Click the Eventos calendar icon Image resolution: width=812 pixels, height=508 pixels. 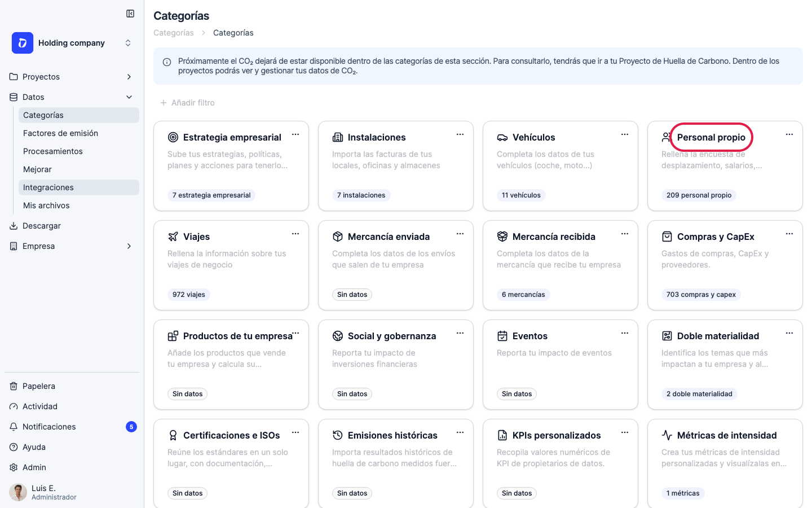point(502,336)
